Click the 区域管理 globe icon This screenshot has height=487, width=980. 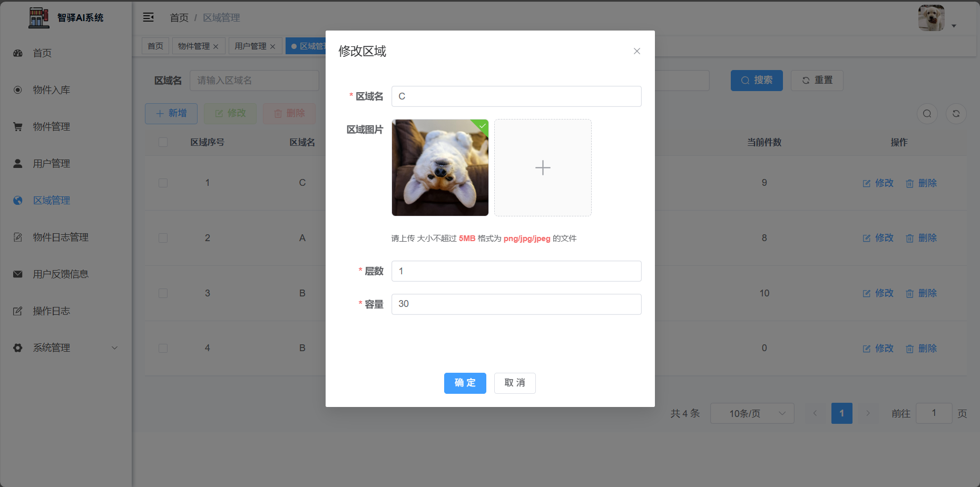(x=18, y=201)
